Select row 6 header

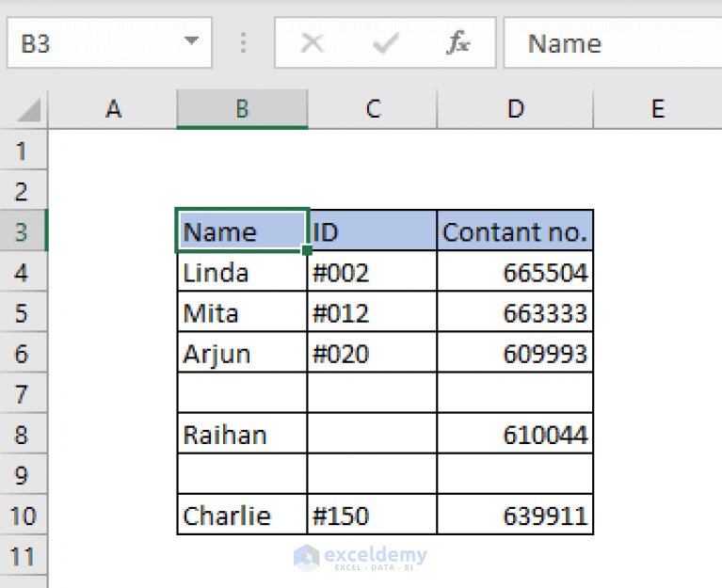(23, 352)
